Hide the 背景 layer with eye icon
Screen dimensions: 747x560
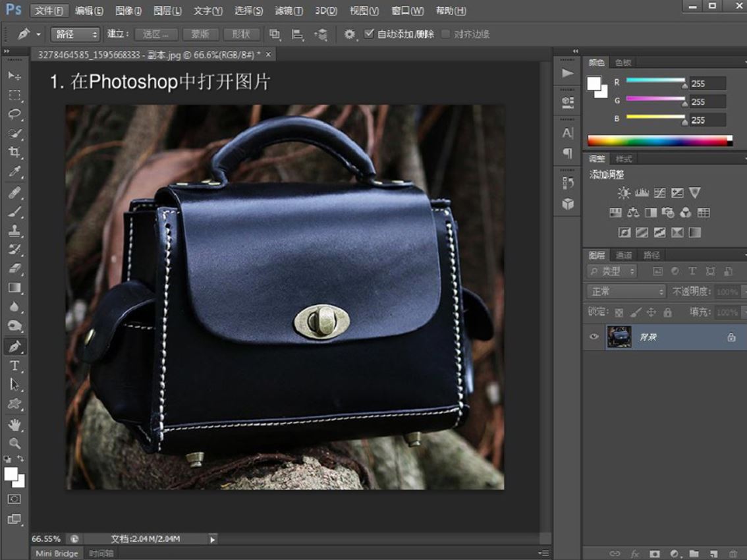coord(594,337)
